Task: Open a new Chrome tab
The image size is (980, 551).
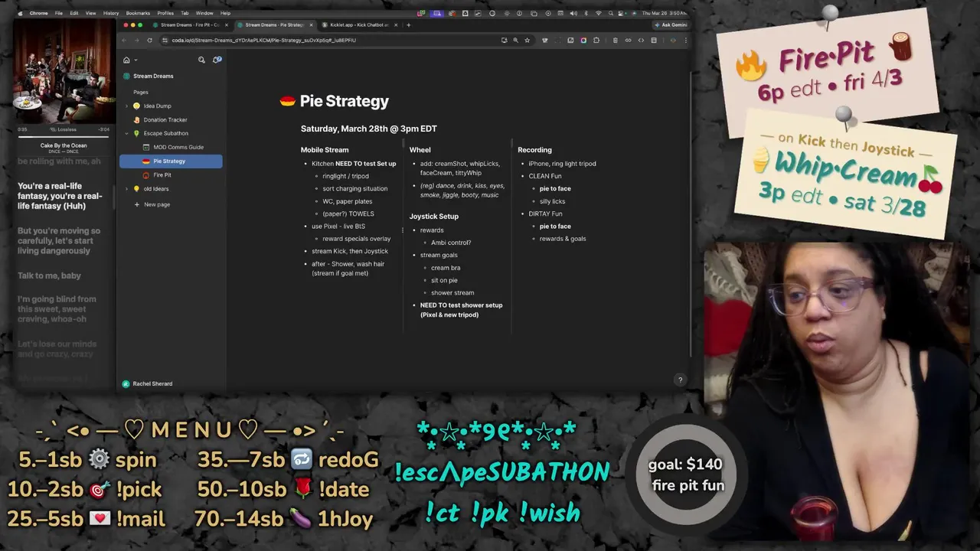Action: [x=408, y=24]
